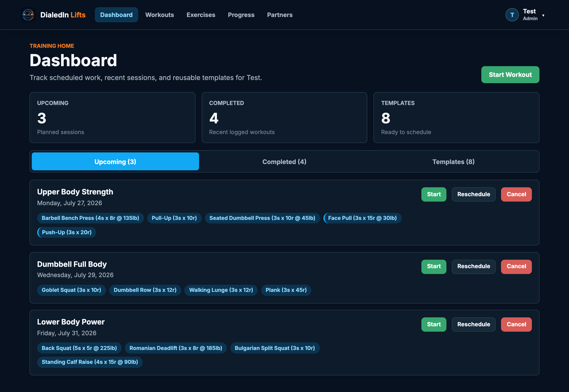The image size is (569, 392).
Task: Start the Upper Body Strength workout
Action: tap(434, 194)
